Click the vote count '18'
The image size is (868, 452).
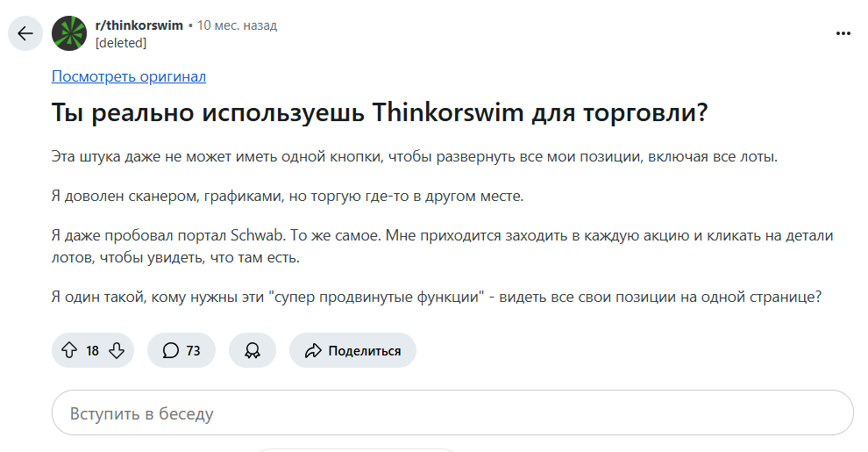92,351
